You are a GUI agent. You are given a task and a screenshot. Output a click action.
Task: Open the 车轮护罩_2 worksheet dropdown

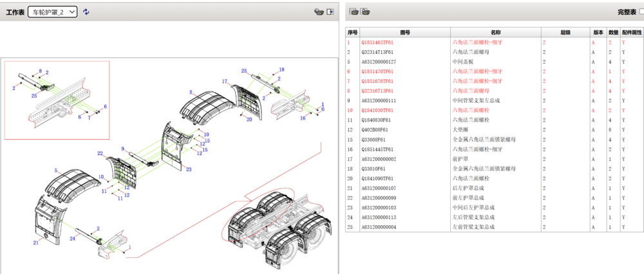53,12
